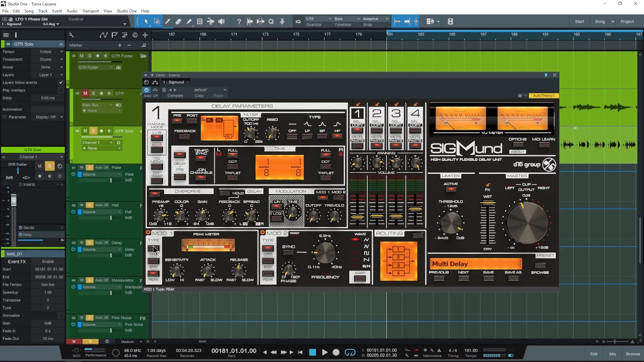Select the Range tool
The image size is (644, 362).
tap(157, 22)
